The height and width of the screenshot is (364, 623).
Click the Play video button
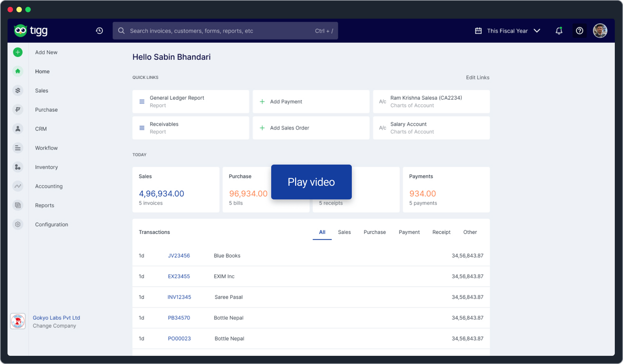coord(311,182)
